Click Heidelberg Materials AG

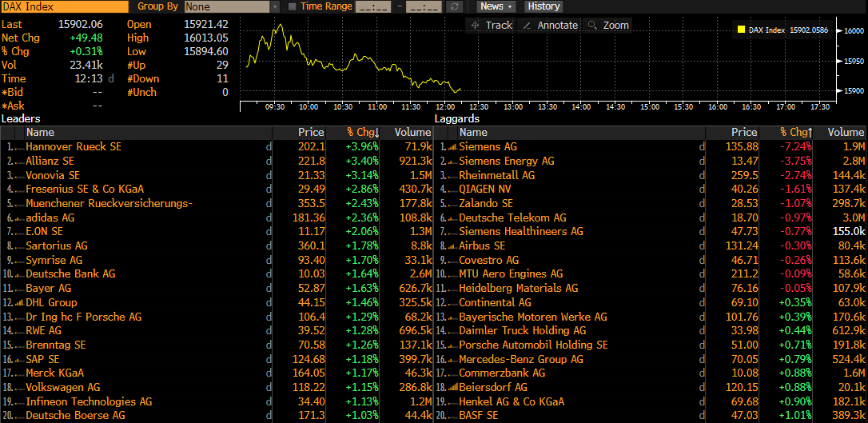[x=519, y=289]
